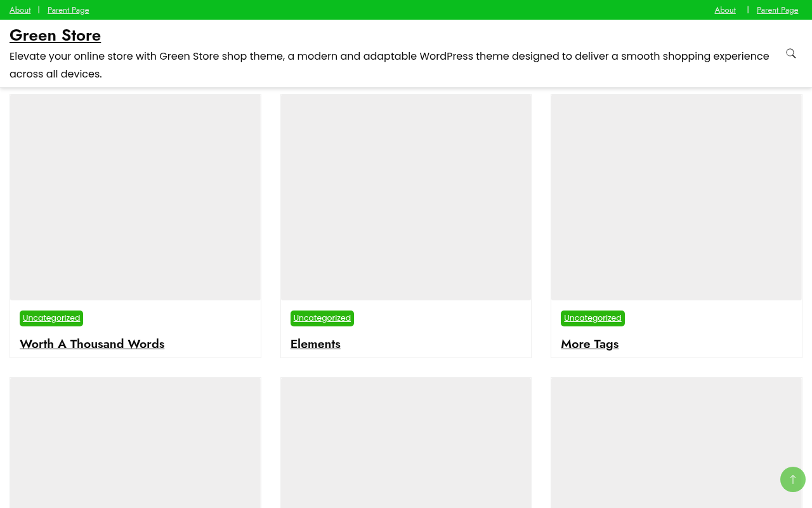
Task: Open the thumbnail image for Worth A Thousand Words
Action: [x=135, y=197]
